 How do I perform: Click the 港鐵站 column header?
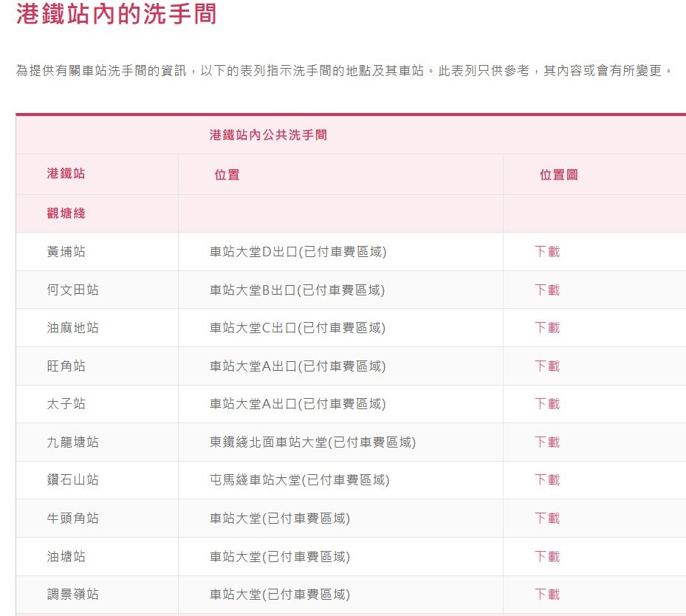pos(66,174)
